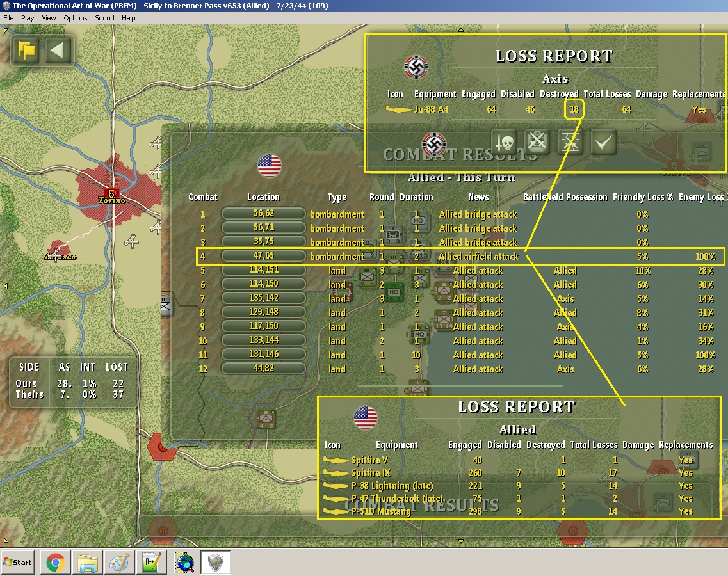
Task: Click the 'Battlefield Possession' column header
Action: 565,197
